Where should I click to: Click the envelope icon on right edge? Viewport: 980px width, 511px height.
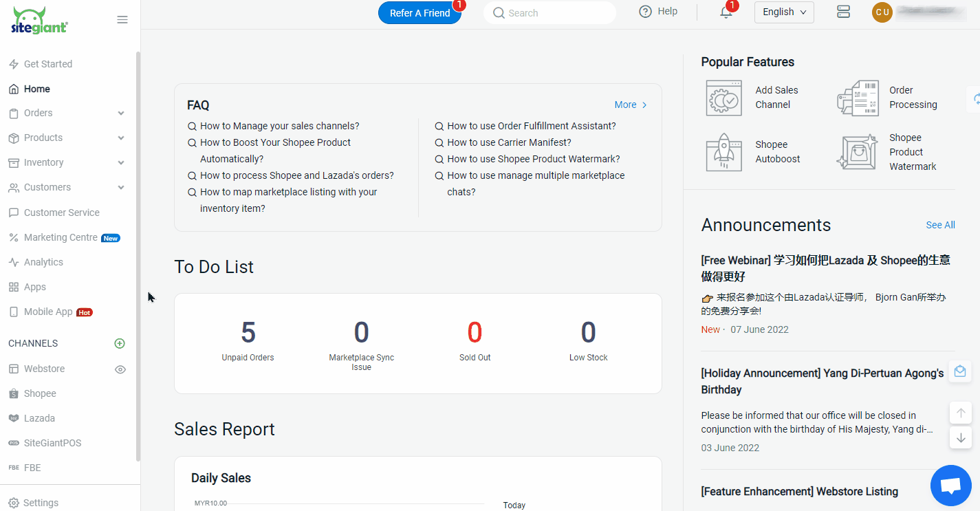pos(960,371)
